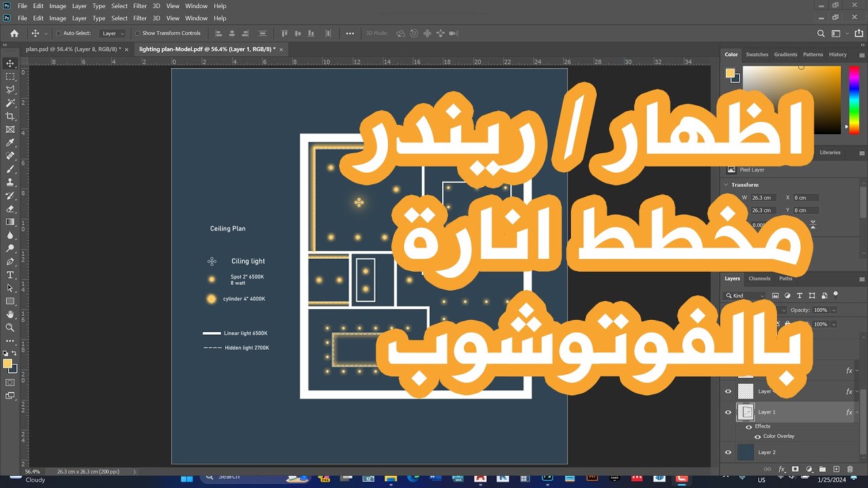Viewport: 868px width, 488px height.
Task: Click the Color panel foreground swatch
Action: click(x=730, y=73)
